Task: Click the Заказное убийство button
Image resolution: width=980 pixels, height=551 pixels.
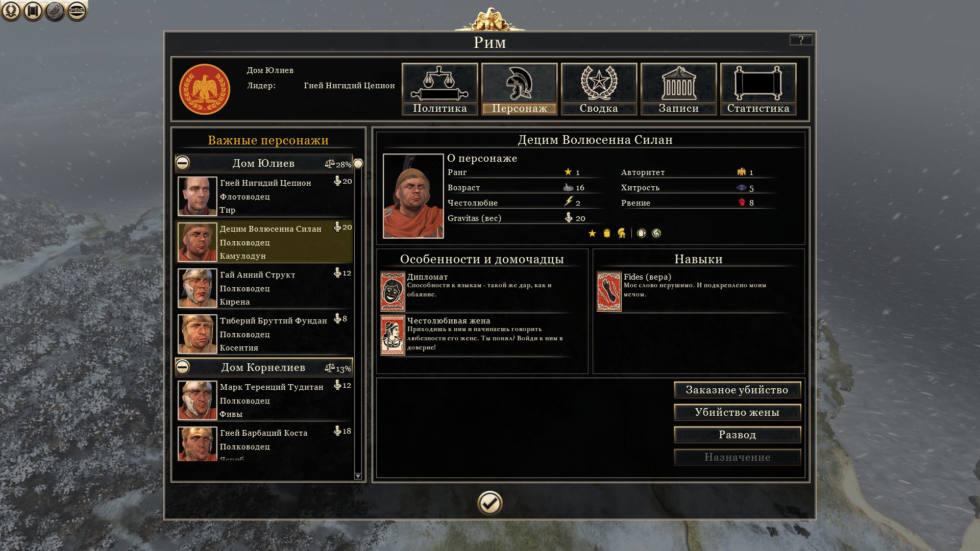Action: (737, 390)
